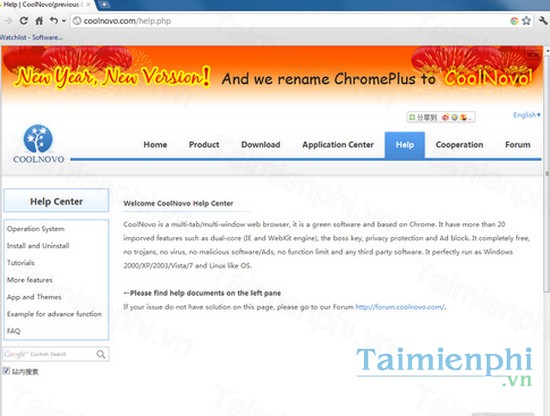Screen dimensions: 550x416
Task: Open the wrench settings menu
Action: [543, 21]
